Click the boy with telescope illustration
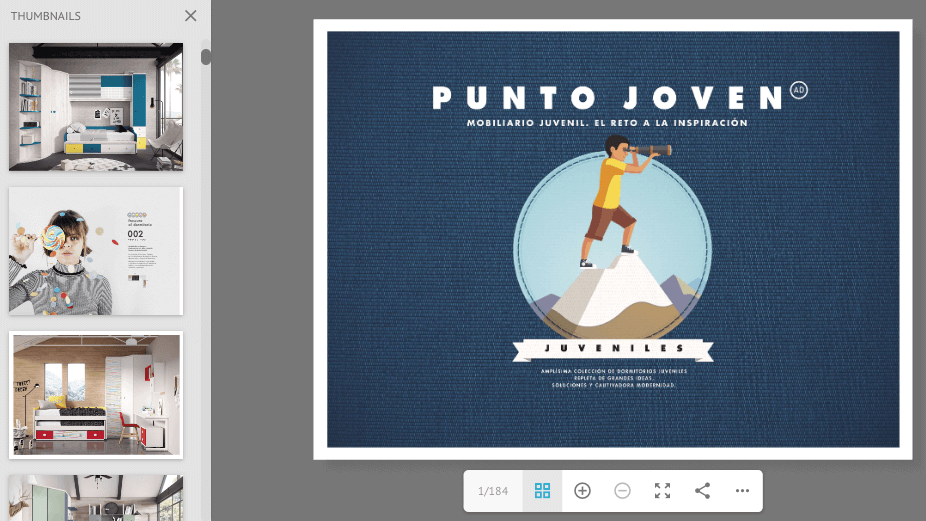Viewport: 926px width, 521px height. (620, 200)
